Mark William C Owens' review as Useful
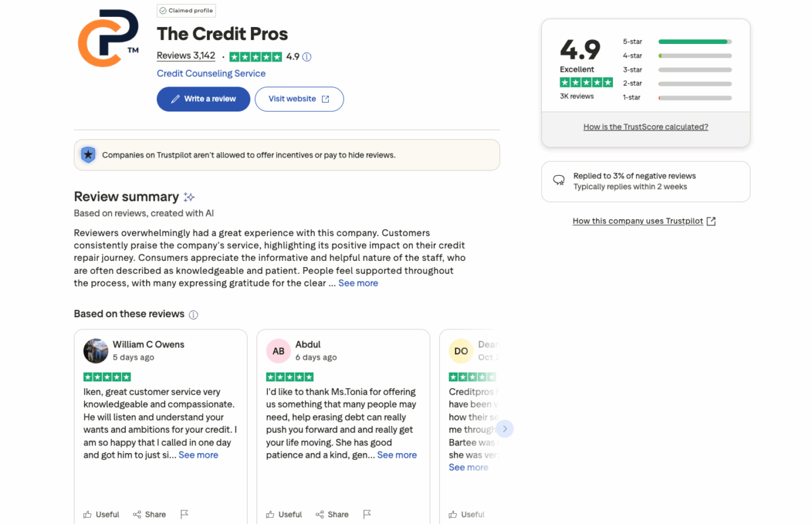812x524 pixels. click(x=101, y=514)
